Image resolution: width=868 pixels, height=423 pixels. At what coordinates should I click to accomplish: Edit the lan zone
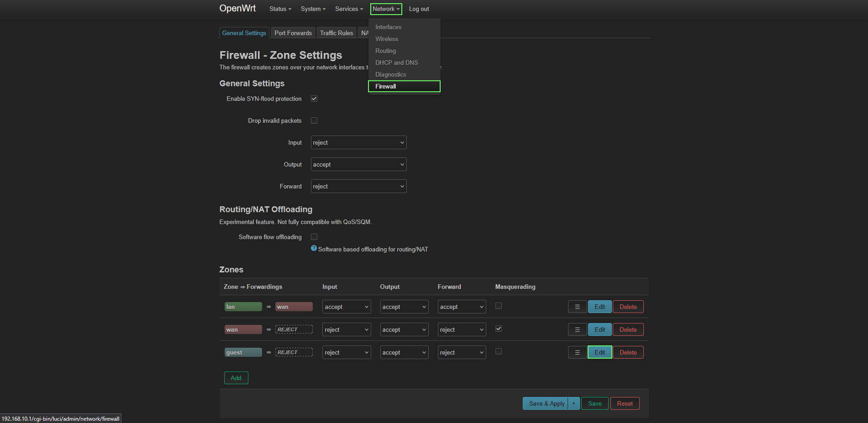click(600, 307)
